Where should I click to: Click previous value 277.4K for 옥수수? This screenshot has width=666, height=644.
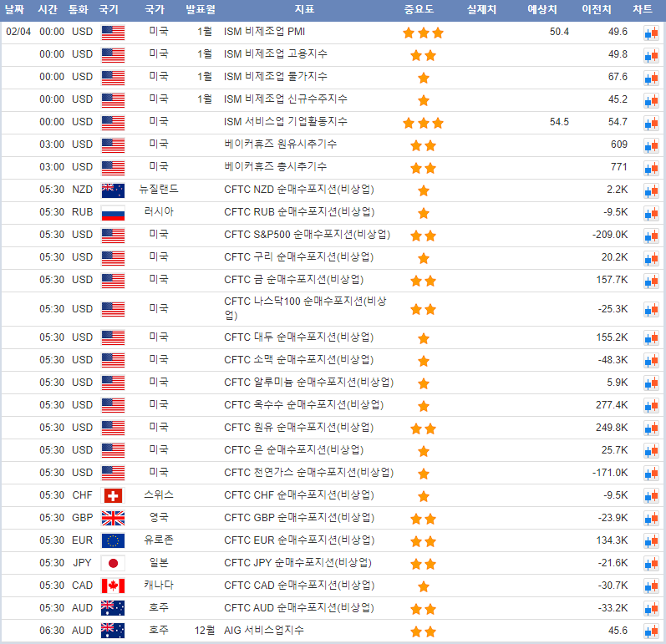(611, 405)
